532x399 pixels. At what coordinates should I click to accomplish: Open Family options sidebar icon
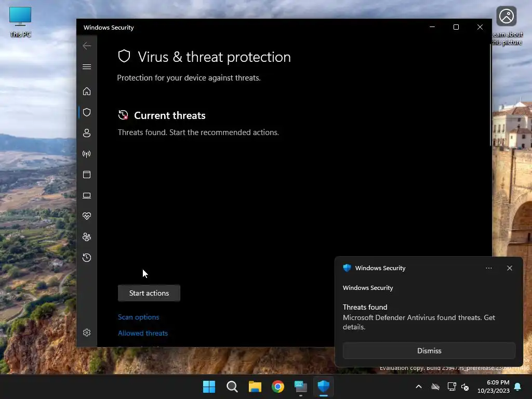point(87,237)
